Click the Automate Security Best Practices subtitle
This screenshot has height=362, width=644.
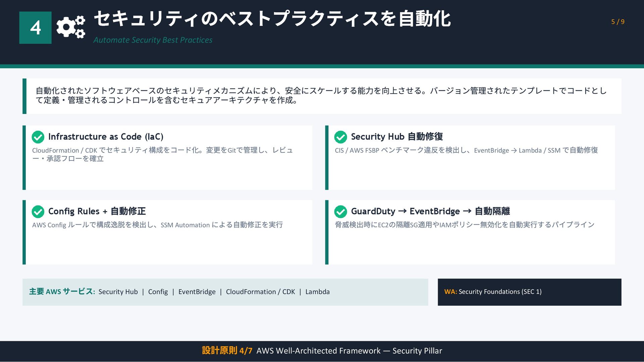[x=153, y=40]
